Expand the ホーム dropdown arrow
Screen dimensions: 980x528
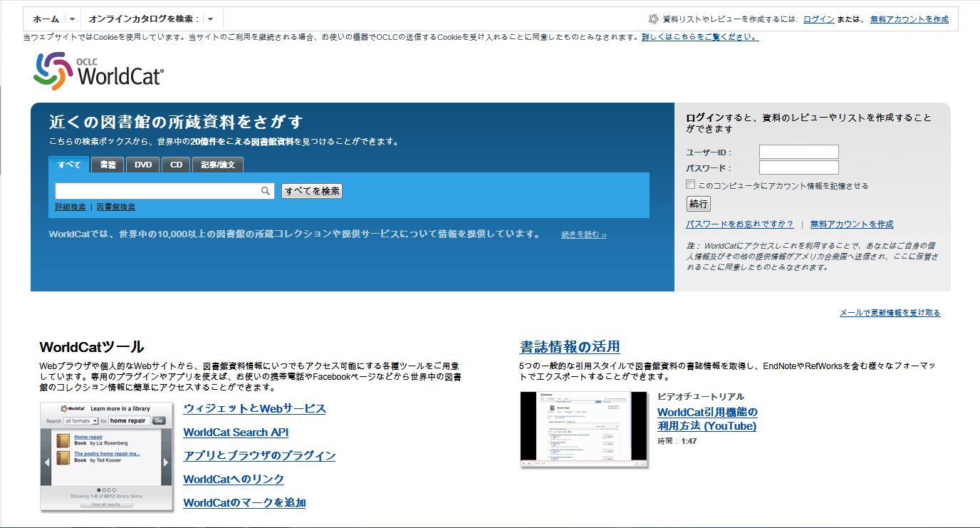pos(72,19)
